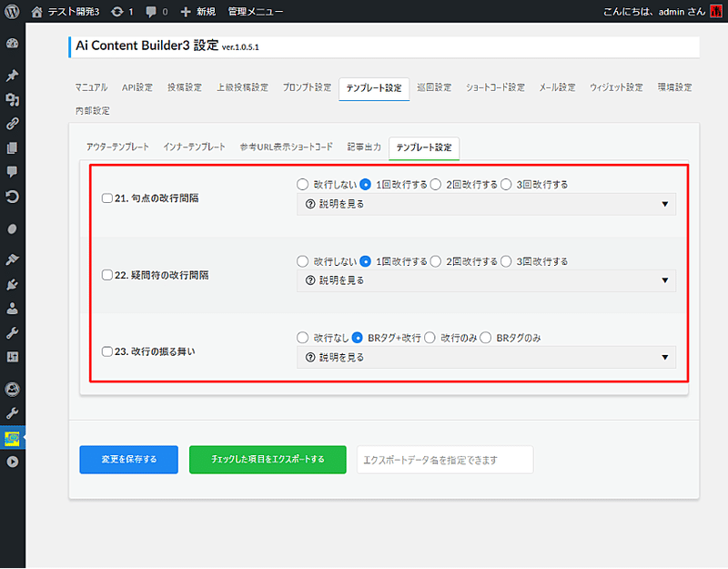Open the Settings sliders sidebar icon

[13, 357]
